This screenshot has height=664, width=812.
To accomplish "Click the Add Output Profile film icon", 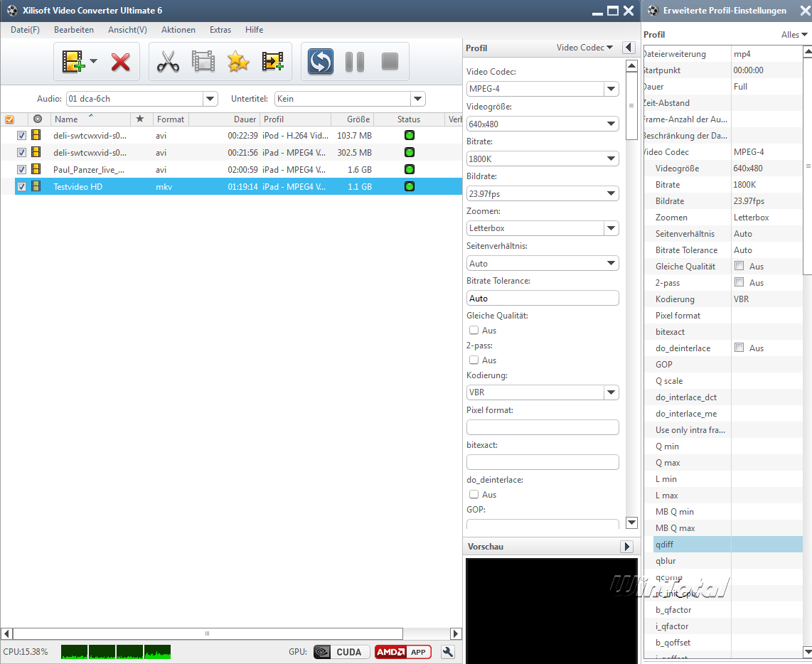I will 273,62.
